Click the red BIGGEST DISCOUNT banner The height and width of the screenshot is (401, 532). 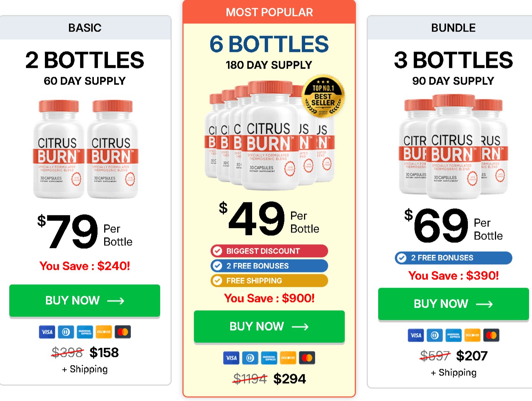click(x=269, y=251)
